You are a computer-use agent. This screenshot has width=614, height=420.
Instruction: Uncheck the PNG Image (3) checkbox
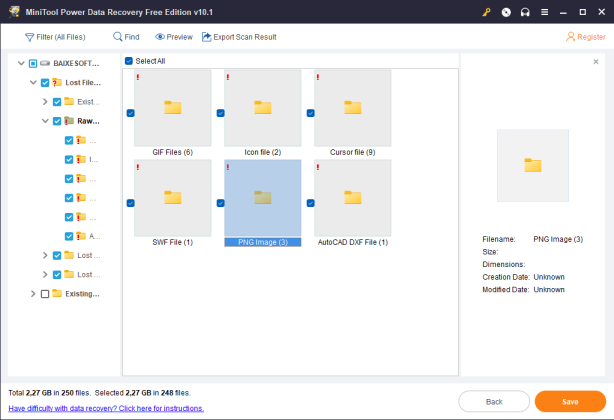coord(220,203)
